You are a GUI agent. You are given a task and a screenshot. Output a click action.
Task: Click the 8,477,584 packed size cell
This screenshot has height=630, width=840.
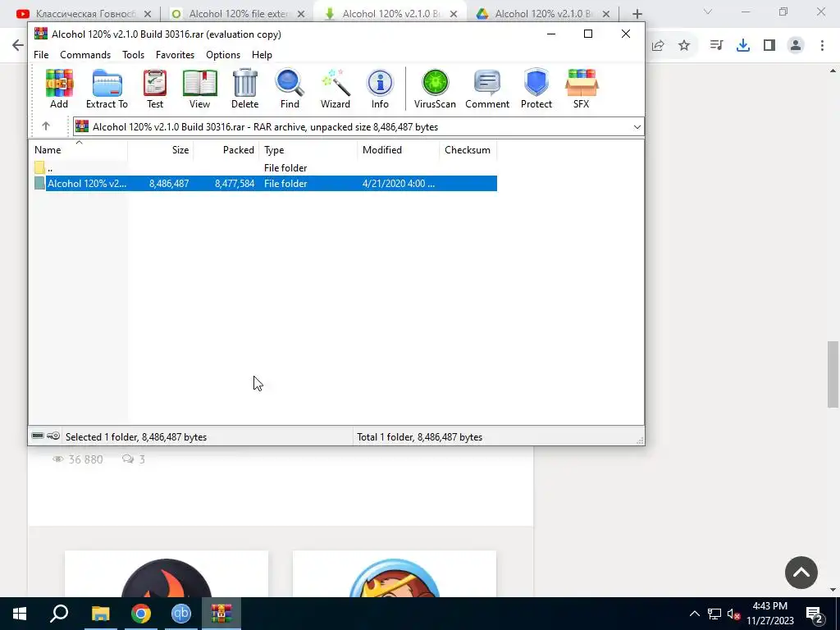235,183
